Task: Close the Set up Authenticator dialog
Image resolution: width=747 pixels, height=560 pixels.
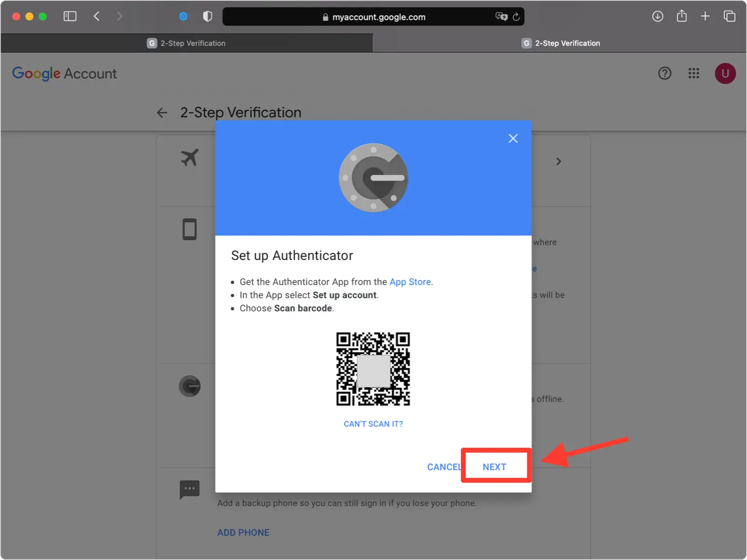Action: pos(513,139)
